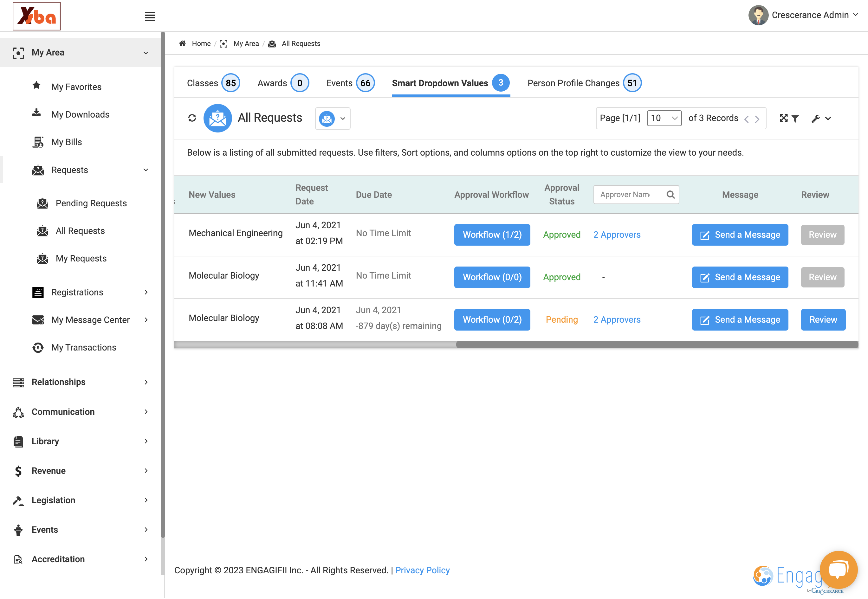Open the records per page dropdown
868x599 pixels.
(664, 118)
